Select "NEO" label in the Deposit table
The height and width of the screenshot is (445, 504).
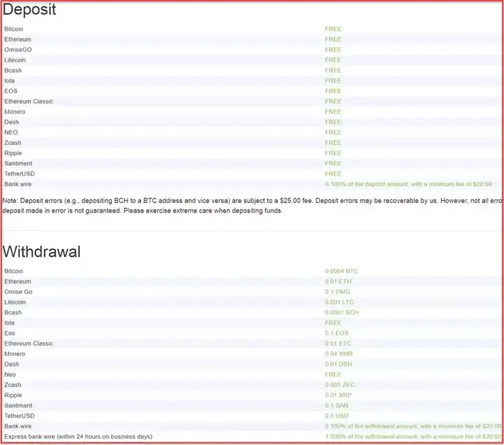pyautogui.click(x=11, y=132)
